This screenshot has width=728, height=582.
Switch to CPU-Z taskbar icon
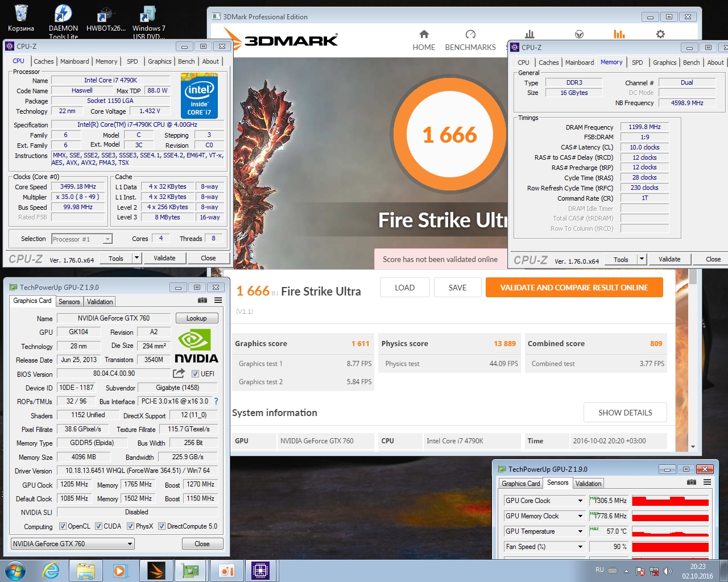click(260, 571)
